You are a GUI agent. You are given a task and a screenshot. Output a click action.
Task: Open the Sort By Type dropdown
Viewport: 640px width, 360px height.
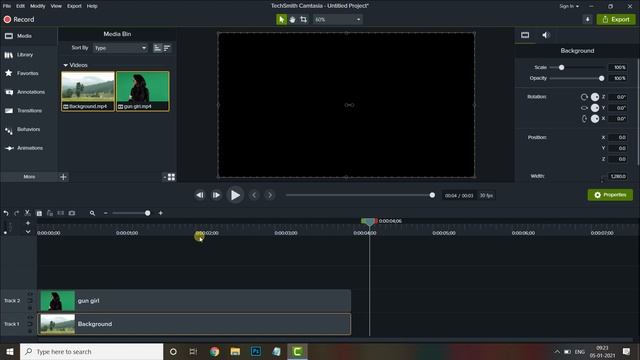[x=120, y=48]
